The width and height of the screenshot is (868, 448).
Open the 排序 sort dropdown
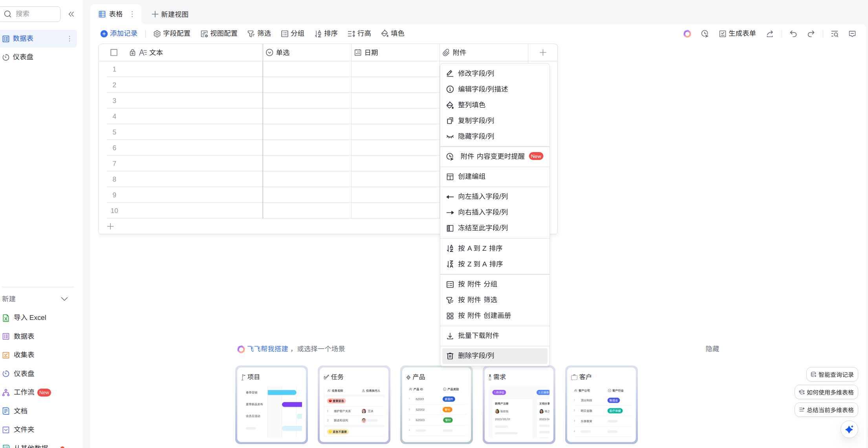click(326, 34)
